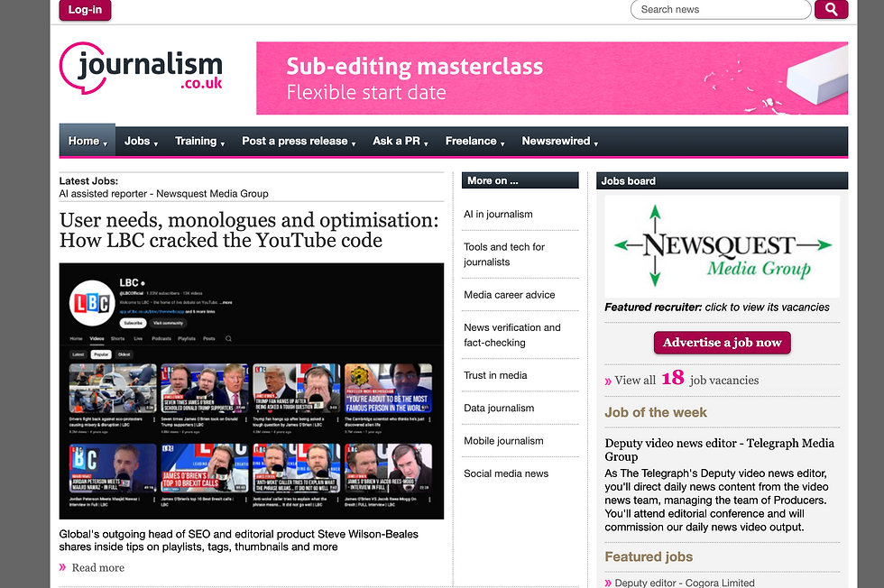Open the Data journalism topic
The image size is (884, 588).
coord(498,409)
